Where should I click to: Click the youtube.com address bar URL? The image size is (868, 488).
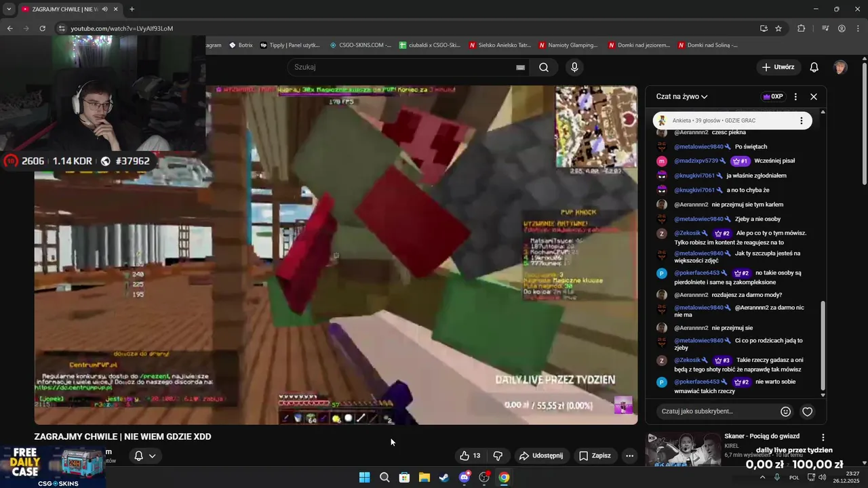(x=122, y=28)
